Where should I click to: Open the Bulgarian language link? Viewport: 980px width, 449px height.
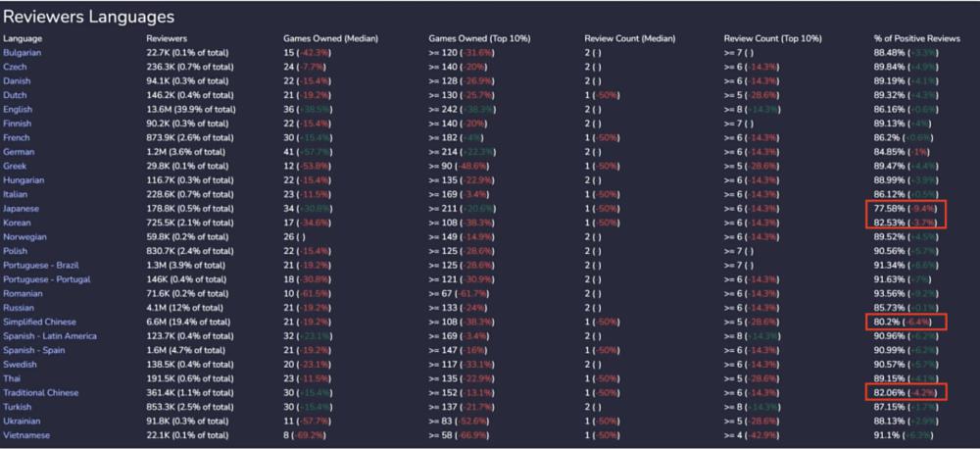[22, 52]
